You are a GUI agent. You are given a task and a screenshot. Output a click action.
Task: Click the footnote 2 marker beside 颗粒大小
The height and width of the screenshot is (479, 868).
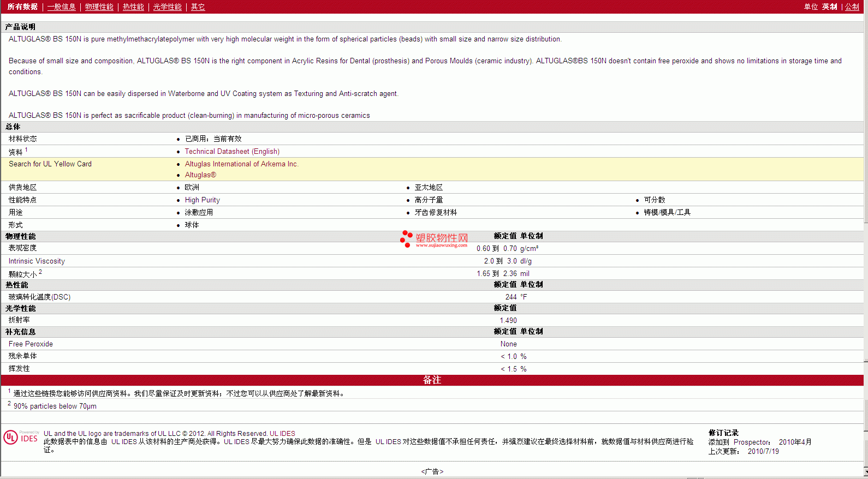pos(40,272)
